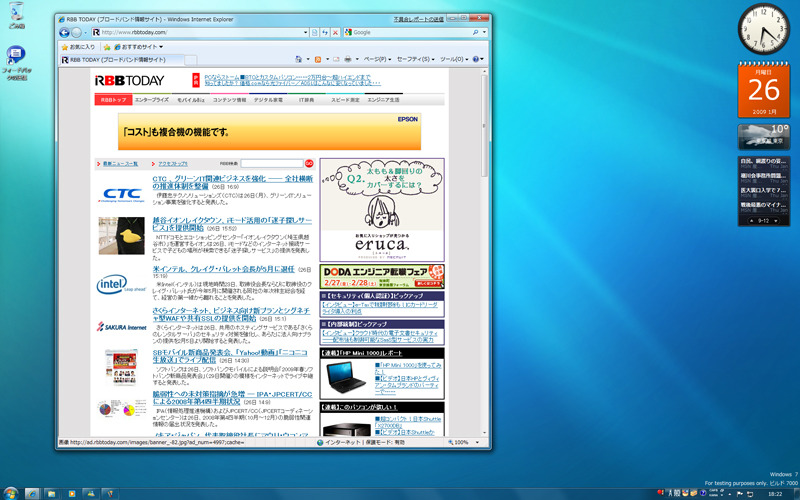Open Windows Explorer folder in taskbar
The height and width of the screenshot is (500, 800).
click(x=52, y=493)
